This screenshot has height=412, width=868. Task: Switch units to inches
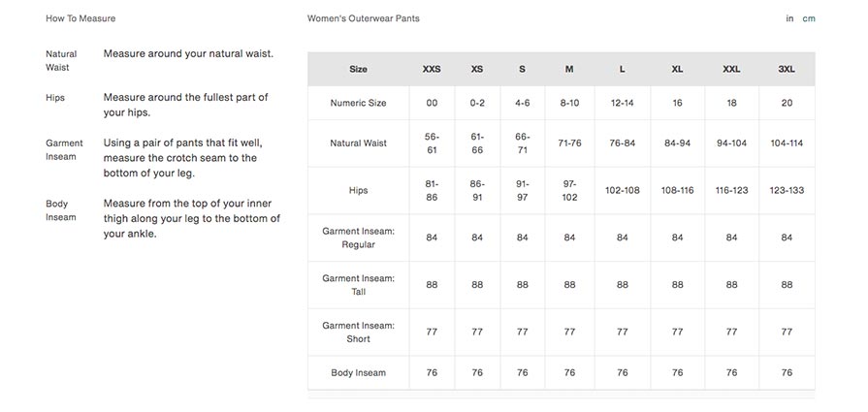[x=789, y=18]
